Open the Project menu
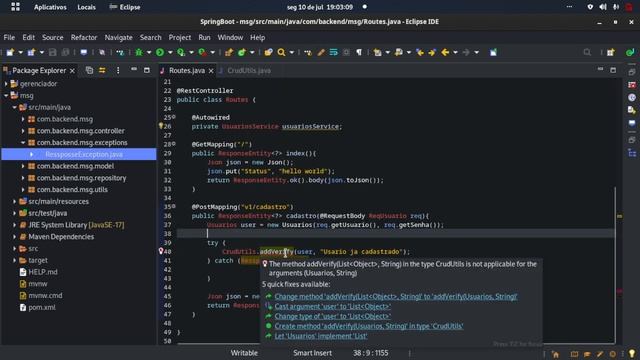The height and width of the screenshot is (360, 640). 180,37
